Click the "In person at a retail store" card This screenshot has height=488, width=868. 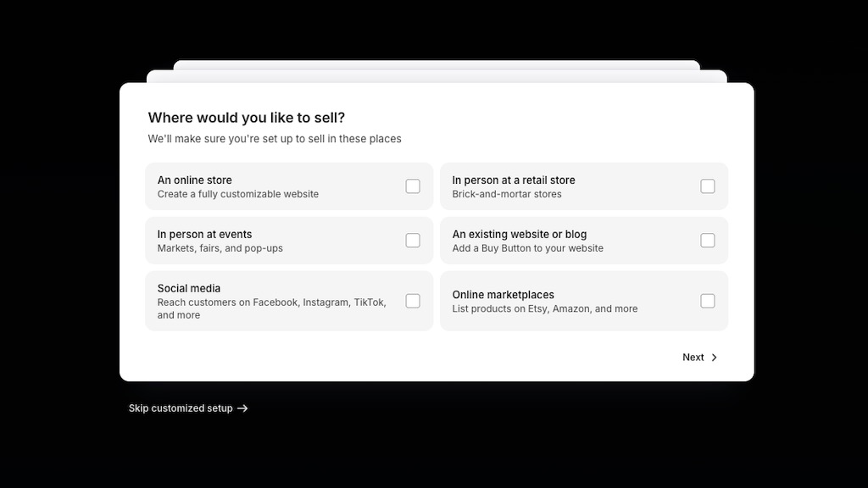(568, 186)
